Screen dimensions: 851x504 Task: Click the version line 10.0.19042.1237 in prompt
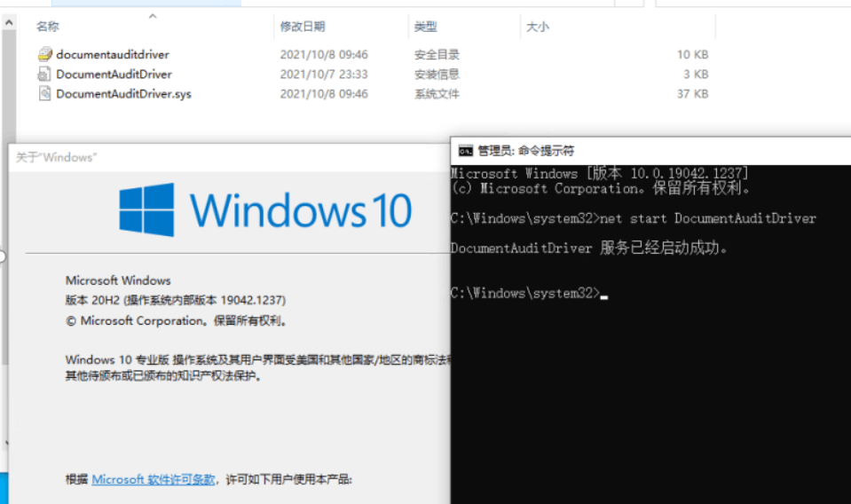[x=599, y=173]
